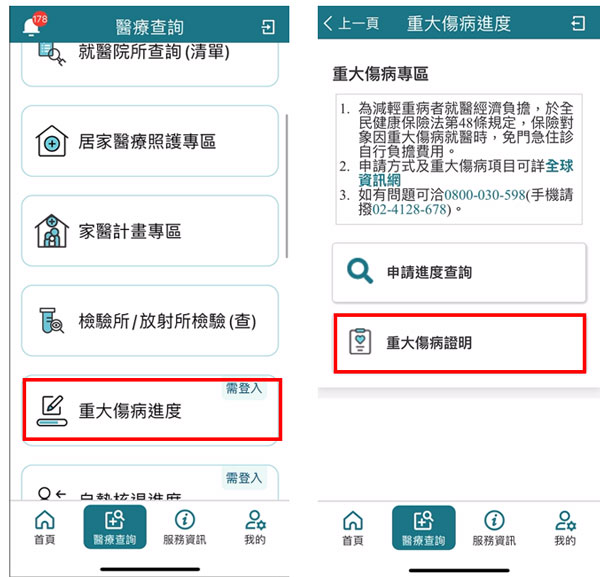Open 居家醫療照護專區 house icon entry
Screen dimensions: 600x577
point(52,141)
